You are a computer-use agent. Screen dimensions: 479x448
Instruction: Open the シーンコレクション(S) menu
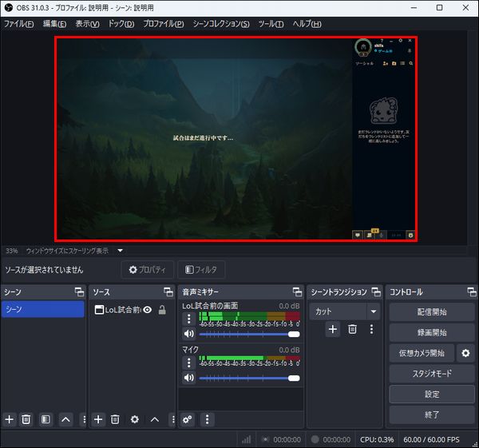[221, 23]
